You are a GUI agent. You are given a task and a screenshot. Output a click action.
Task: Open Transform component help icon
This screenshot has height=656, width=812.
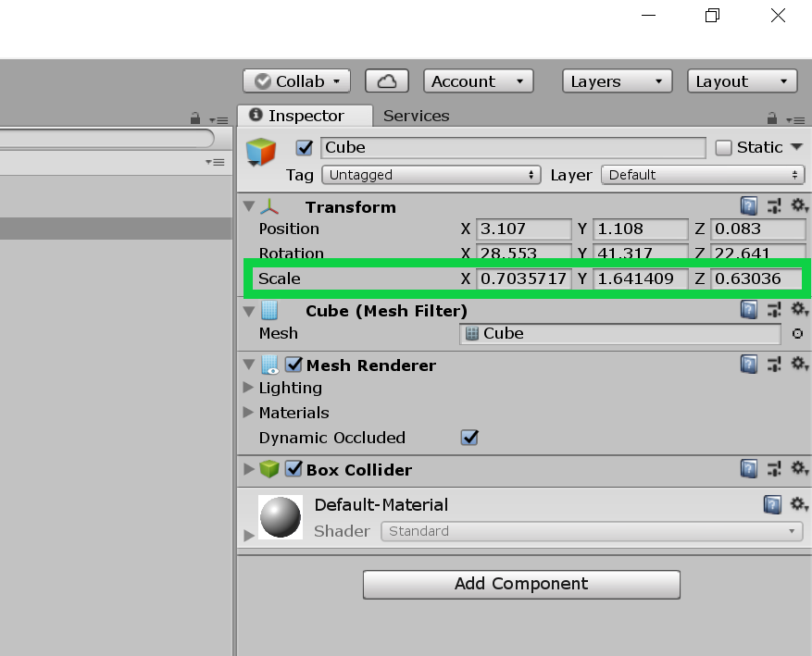tap(749, 206)
